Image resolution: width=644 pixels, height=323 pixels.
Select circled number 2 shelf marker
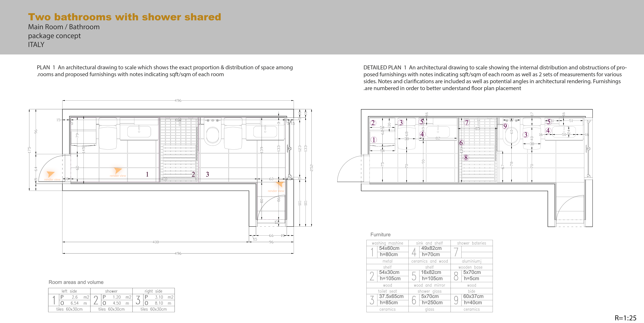(x=373, y=123)
